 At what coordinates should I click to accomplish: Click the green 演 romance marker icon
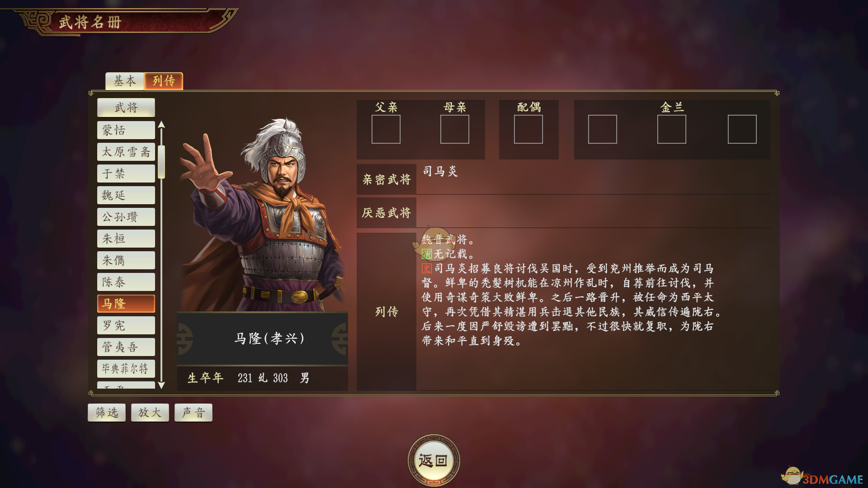427,254
